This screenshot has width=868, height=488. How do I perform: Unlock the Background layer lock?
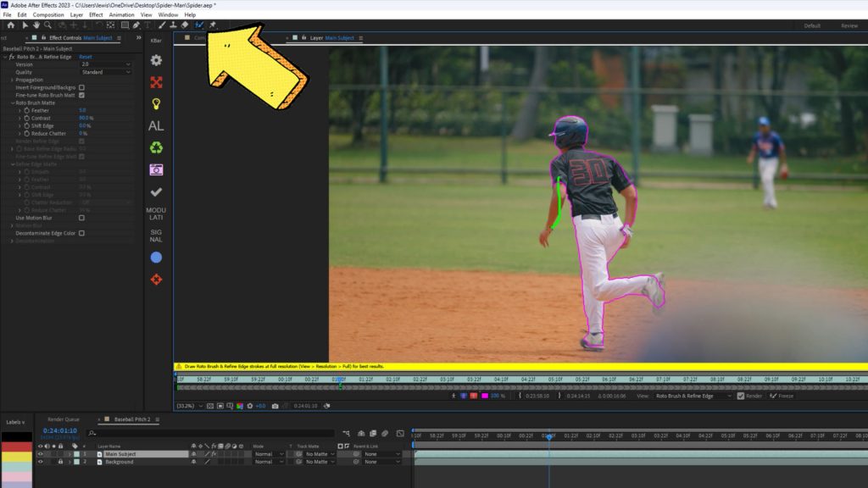pos(60,462)
